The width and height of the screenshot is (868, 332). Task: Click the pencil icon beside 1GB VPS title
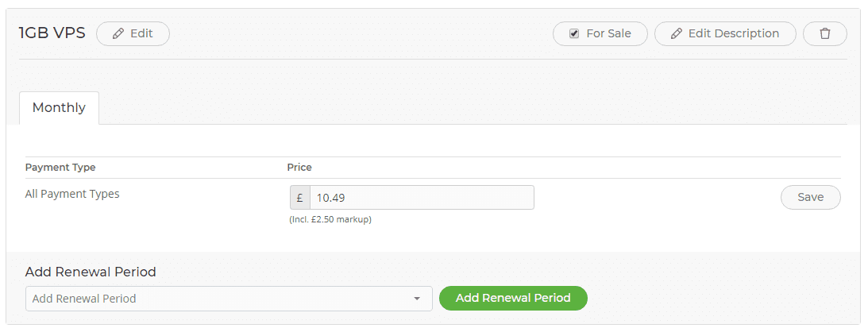pos(118,33)
